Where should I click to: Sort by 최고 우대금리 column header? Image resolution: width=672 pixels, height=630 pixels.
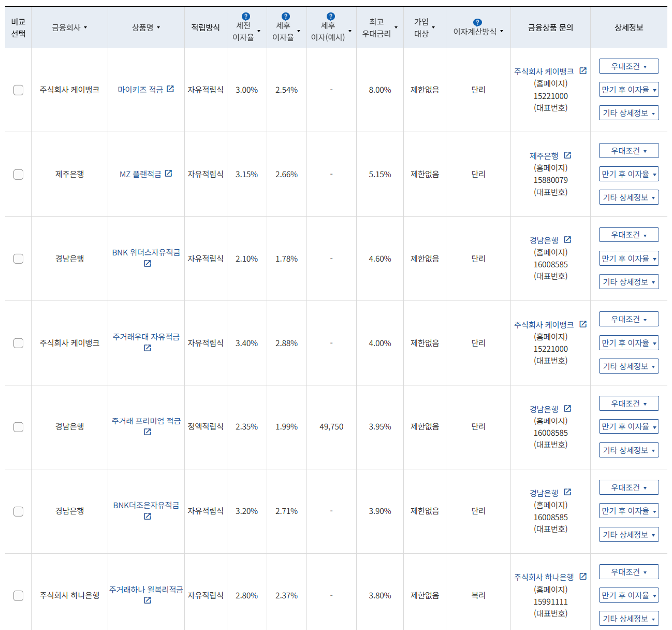coord(380,27)
